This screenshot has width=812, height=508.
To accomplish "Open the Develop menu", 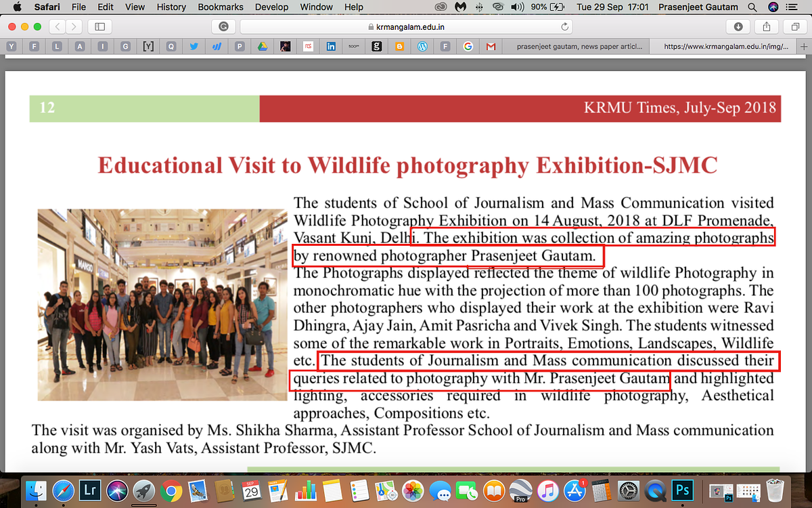I will tap(270, 7).
